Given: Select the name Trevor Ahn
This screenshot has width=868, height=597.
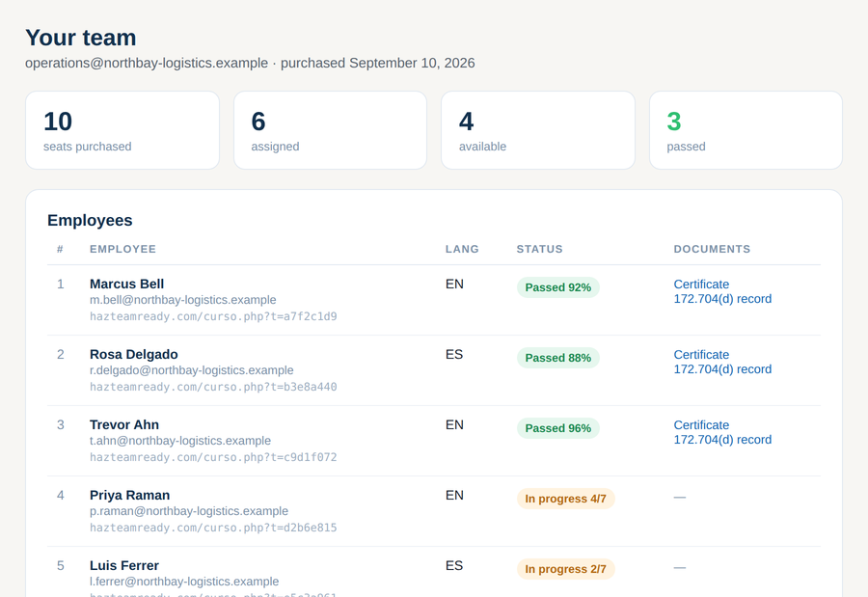Looking at the screenshot, I should [x=124, y=424].
